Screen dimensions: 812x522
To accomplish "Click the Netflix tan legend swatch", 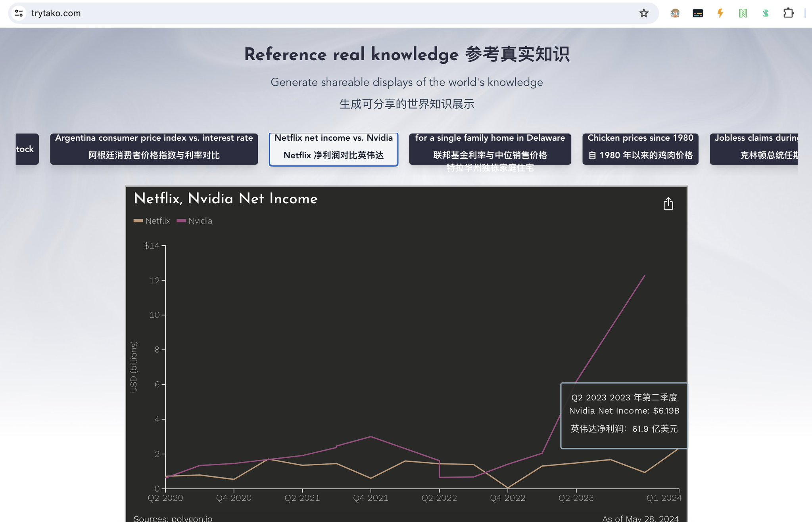I will tap(138, 221).
